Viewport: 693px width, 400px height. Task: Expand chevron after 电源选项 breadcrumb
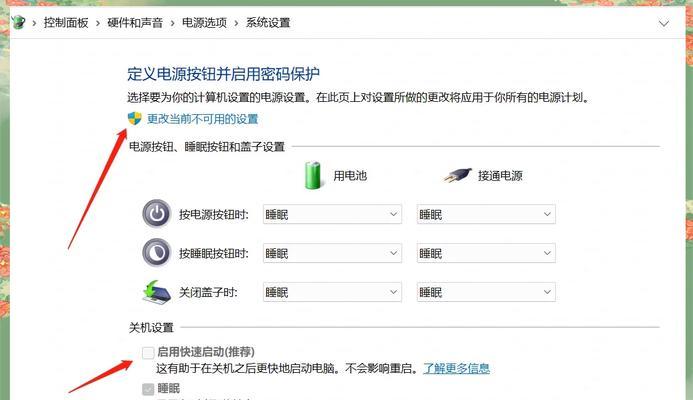point(236,23)
